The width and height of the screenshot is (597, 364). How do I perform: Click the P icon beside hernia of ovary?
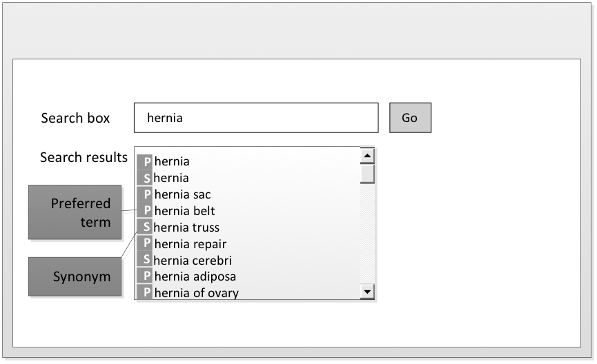(x=145, y=293)
